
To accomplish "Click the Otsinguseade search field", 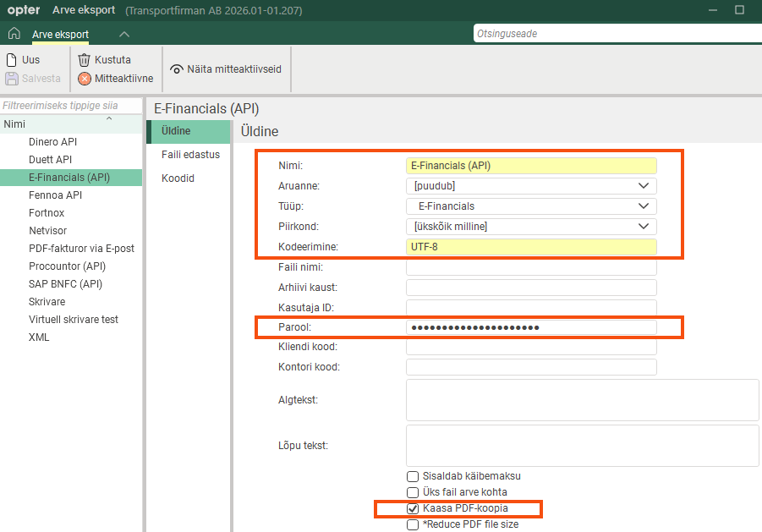I will point(617,34).
